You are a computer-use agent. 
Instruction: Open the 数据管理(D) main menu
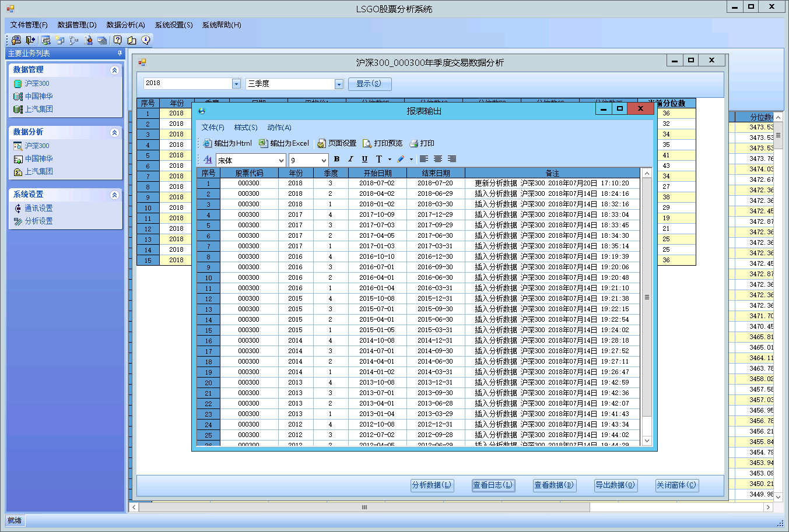click(77, 25)
